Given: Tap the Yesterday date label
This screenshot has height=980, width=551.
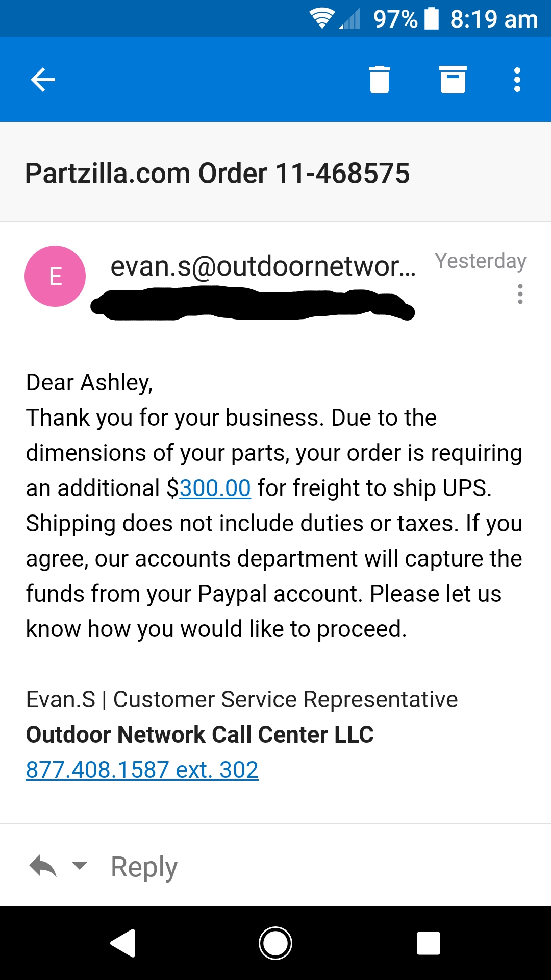Looking at the screenshot, I should (x=480, y=261).
